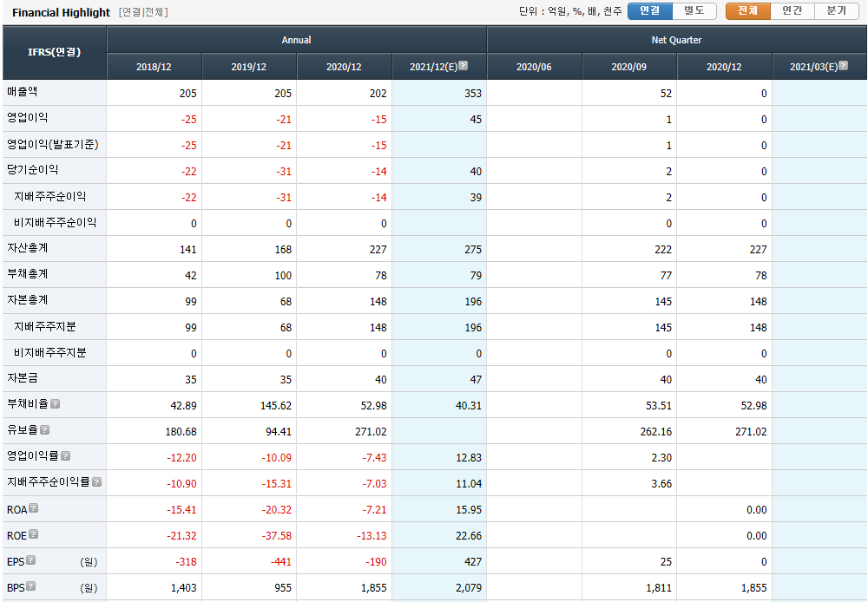Click the 1,811 BPS value
This screenshot has height=602, width=868.
click(x=659, y=587)
